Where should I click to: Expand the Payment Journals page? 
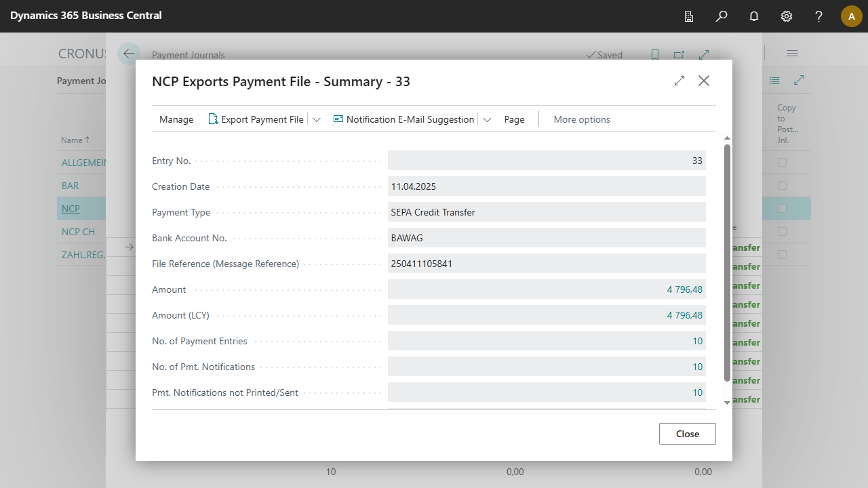tap(704, 55)
